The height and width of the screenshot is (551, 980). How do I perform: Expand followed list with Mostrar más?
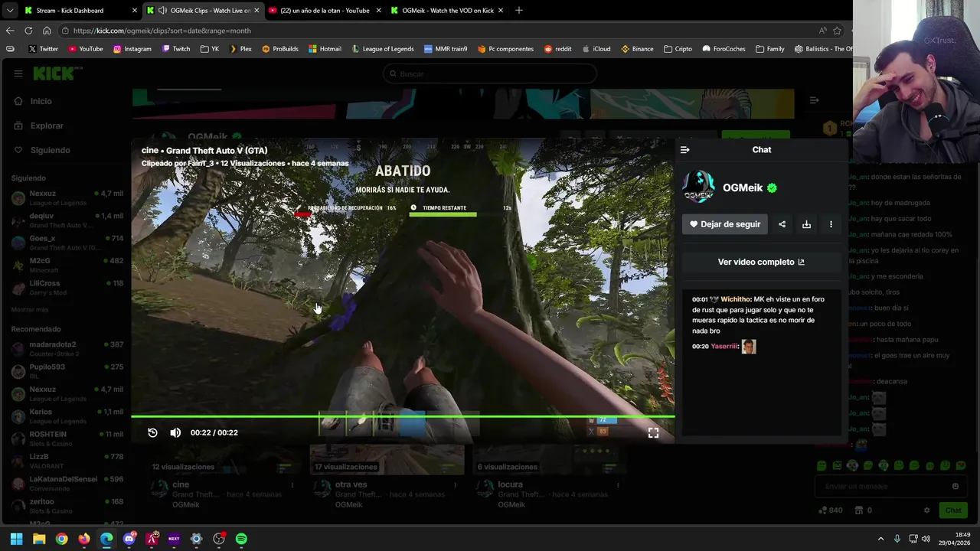tap(30, 310)
